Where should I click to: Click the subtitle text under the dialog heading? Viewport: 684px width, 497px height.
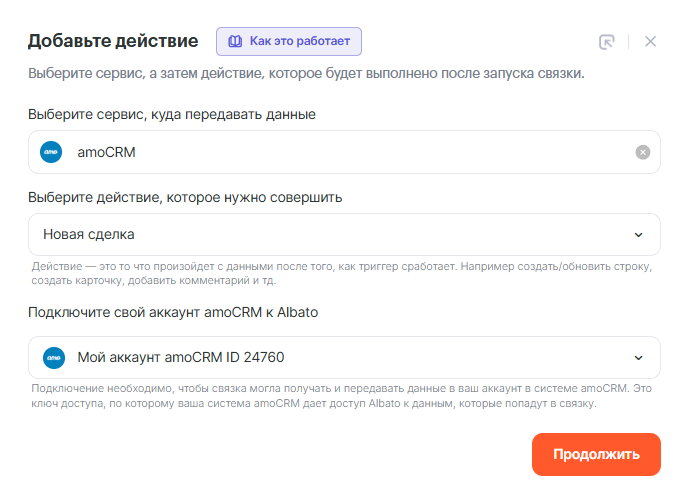tap(306, 74)
